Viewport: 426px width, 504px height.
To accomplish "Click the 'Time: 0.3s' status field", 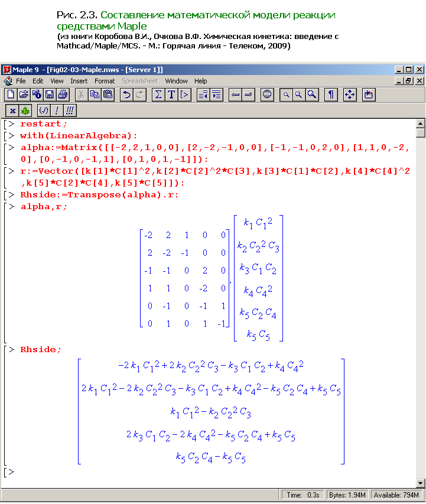I will point(303,495).
